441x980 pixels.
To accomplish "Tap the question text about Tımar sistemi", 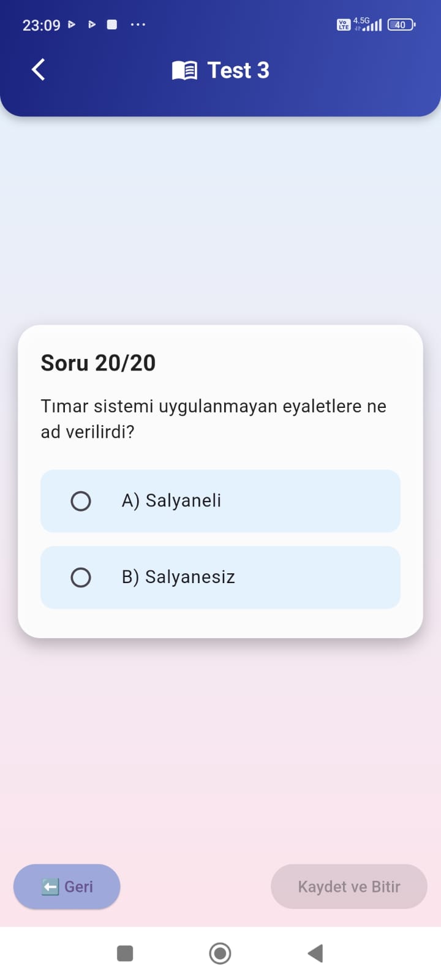I will pos(214,419).
